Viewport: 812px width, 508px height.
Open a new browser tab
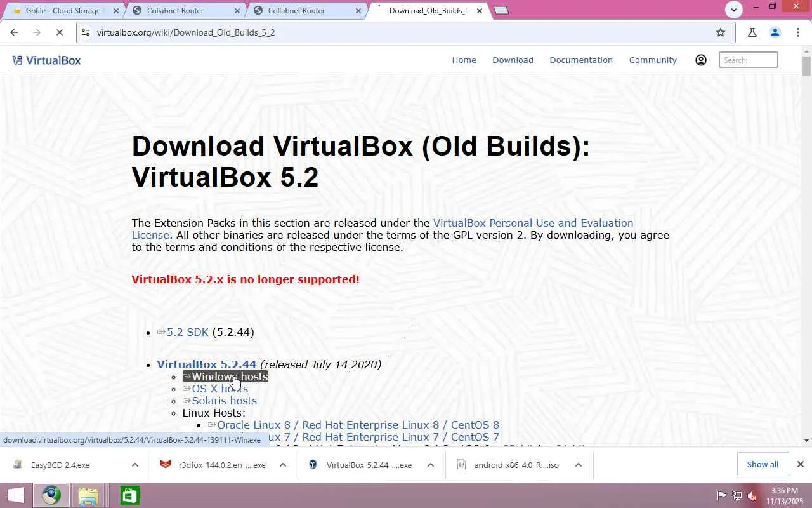(x=501, y=10)
